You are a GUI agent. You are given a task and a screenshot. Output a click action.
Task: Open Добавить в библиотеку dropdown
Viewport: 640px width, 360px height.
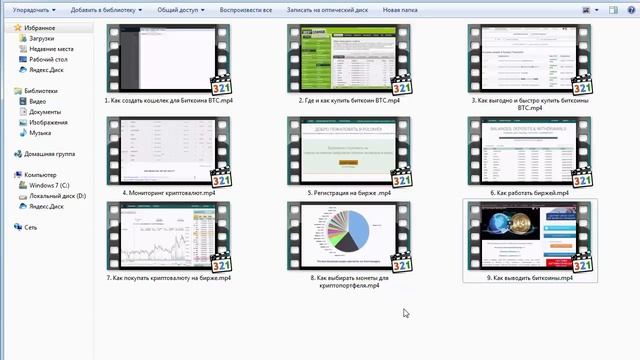coord(106,10)
